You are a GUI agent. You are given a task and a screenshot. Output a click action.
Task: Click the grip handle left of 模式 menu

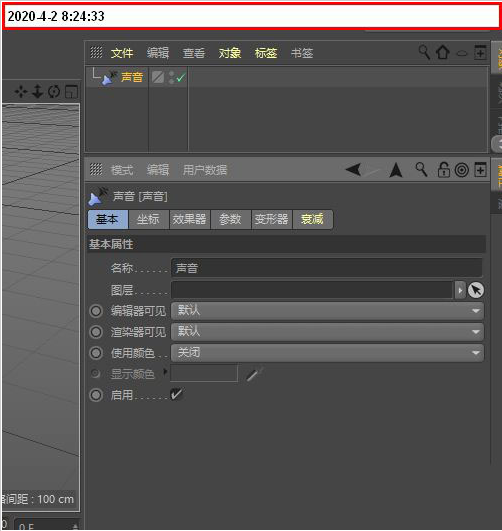[x=96, y=169]
